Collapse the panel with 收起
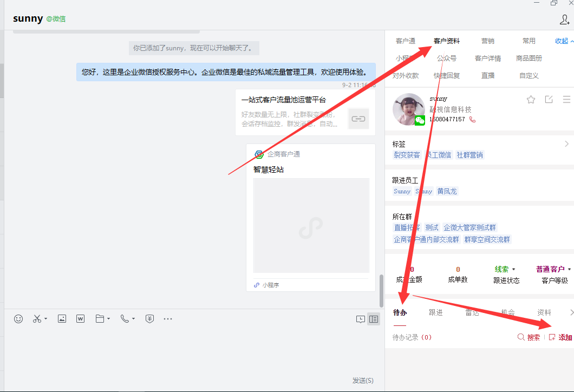The width and height of the screenshot is (574, 392). (x=564, y=41)
